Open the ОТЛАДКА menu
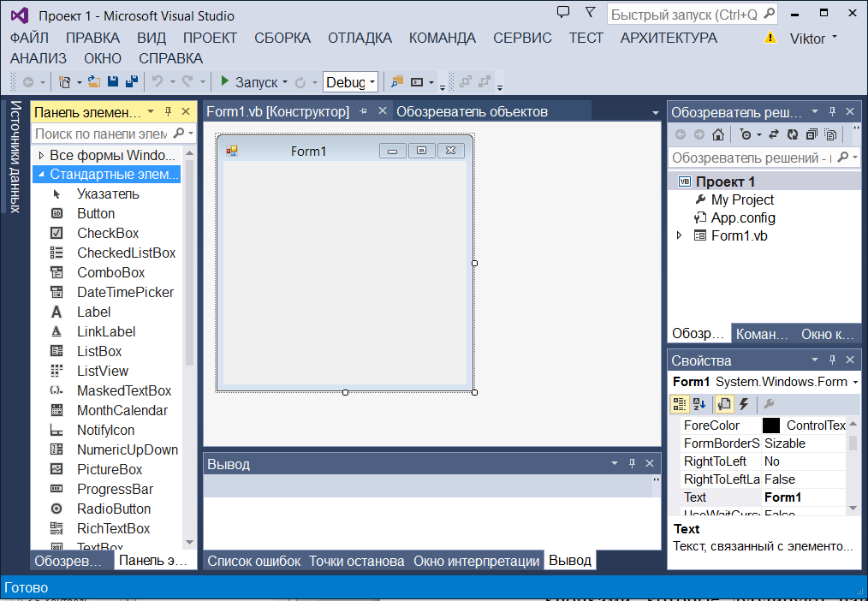Screen dimensions: 868x601 click(x=360, y=38)
